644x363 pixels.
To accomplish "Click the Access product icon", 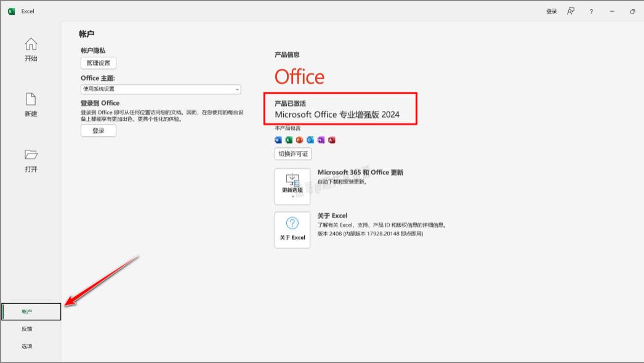I will click(x=331, y=140).
